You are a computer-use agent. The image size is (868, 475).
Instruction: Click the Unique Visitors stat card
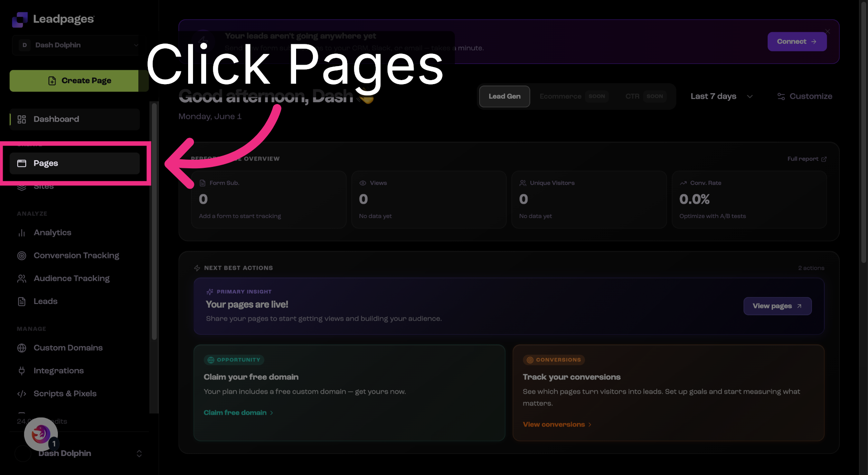click(589, 199)
